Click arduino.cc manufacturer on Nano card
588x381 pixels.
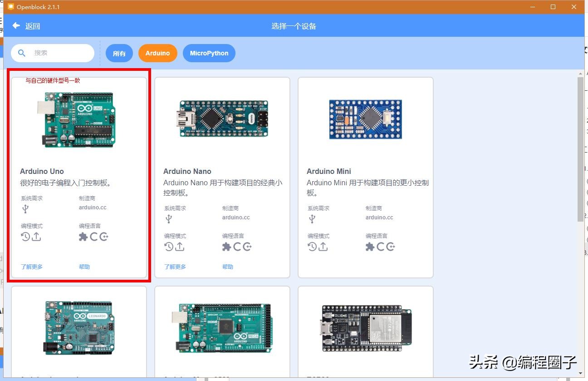tap(236, 218)
